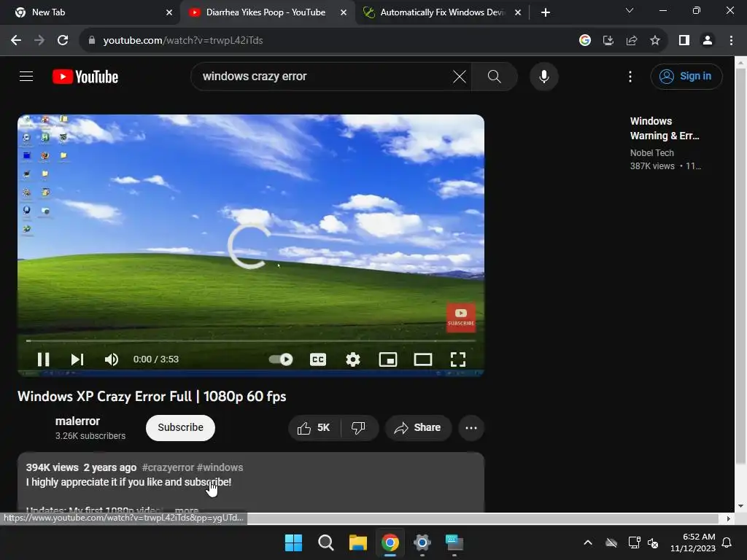Screen dimensions: 747x560
Task: Open the Settings gear in the taskbar
Action: (422, 542)
